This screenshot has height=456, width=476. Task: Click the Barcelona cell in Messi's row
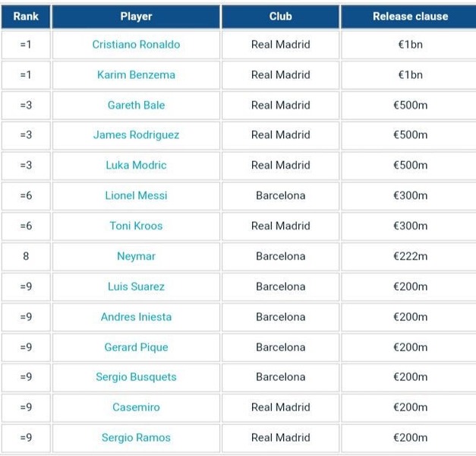(x=280, y=195)
